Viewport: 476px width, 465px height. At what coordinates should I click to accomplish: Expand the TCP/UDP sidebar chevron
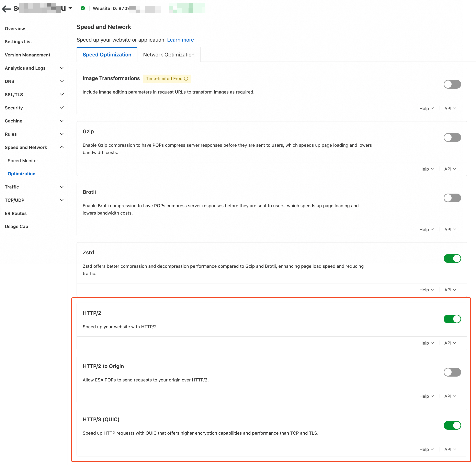[62, 200]
